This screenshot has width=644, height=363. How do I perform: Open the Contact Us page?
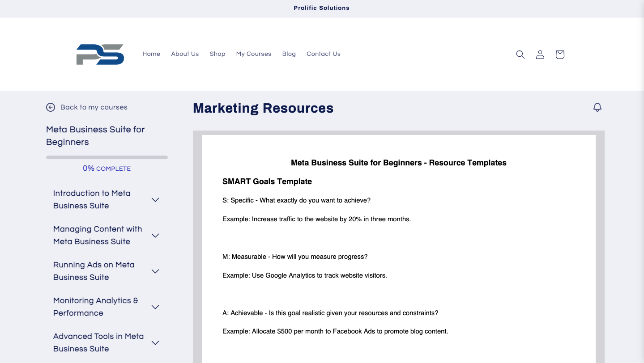324,54
